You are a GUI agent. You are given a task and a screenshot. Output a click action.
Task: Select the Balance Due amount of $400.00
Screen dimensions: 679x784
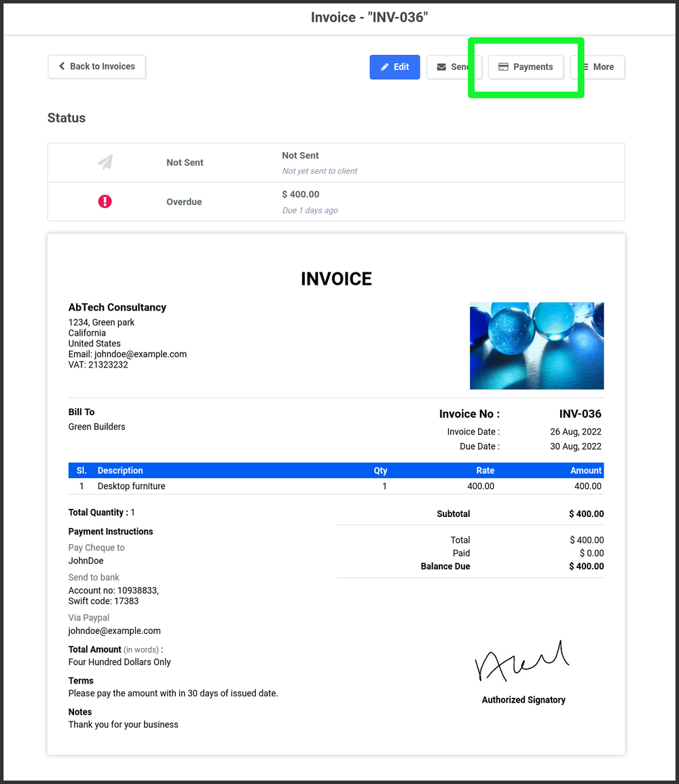pyautogui.click(x=586, y=566)
